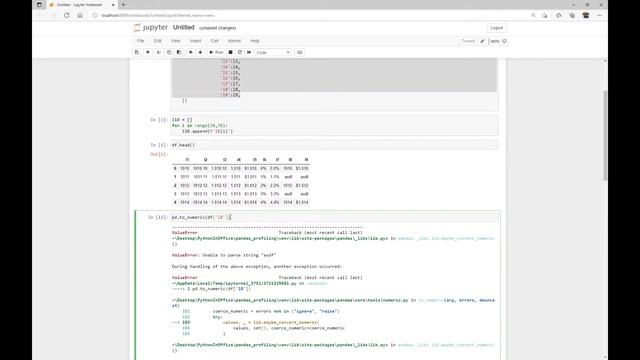The height and width of the screenshot is (360, 640).
Task: Add page to favorites star icon
Action: (545, 15)
